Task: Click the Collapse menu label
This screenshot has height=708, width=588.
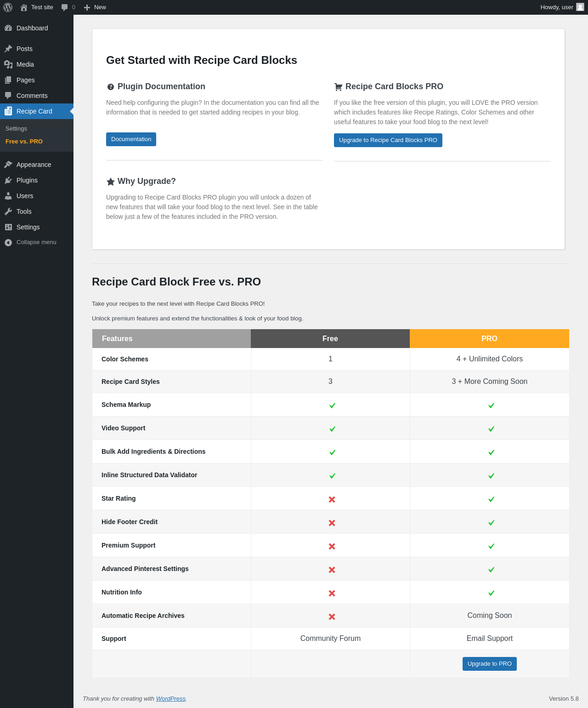Action: [x=36, y=242]
